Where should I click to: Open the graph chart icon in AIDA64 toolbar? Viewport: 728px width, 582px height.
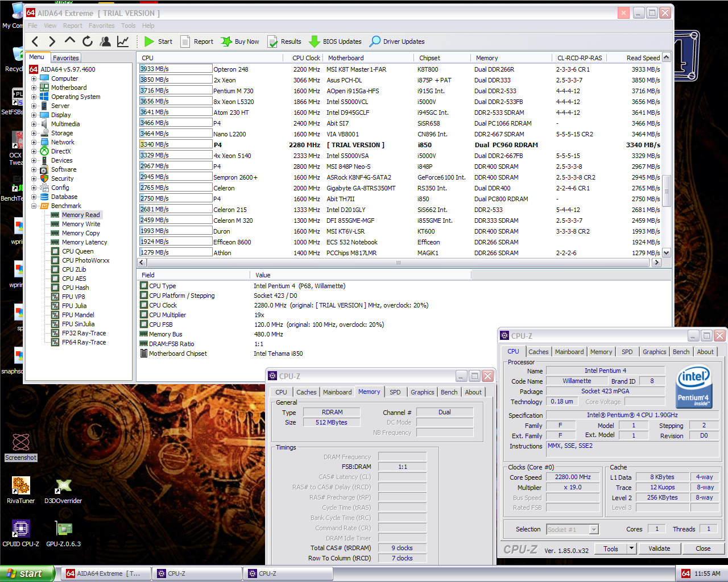(x=123, y=41)
